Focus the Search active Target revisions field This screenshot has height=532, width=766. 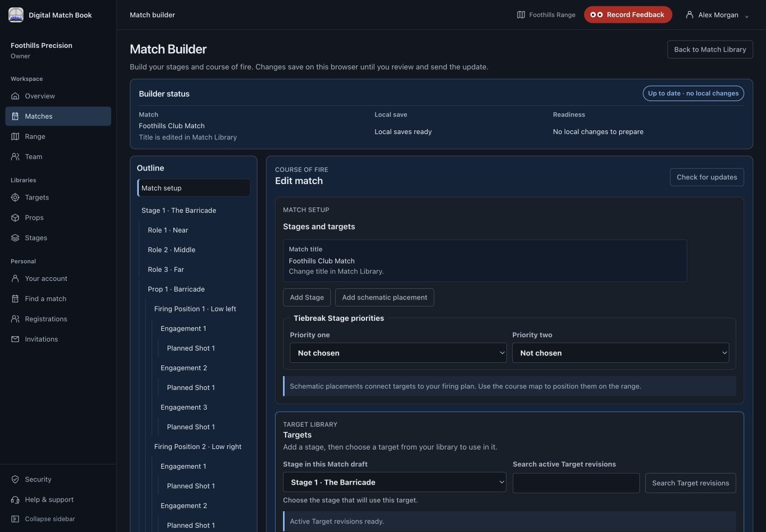point(576,483)
